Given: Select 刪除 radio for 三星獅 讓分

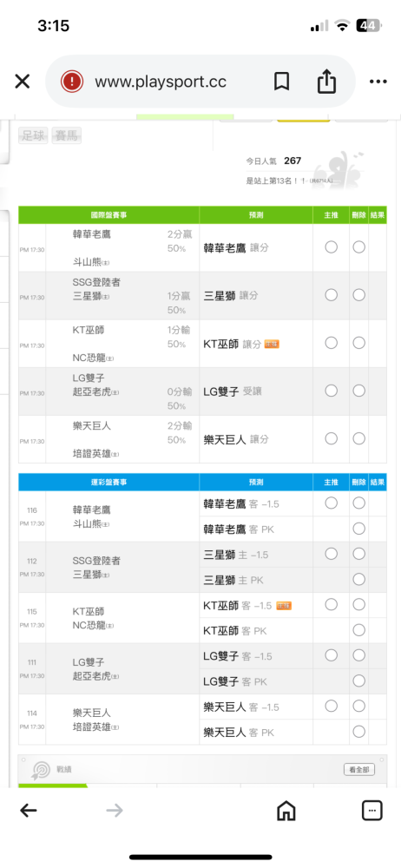Looking at the screenshot, I should (359, 295).
